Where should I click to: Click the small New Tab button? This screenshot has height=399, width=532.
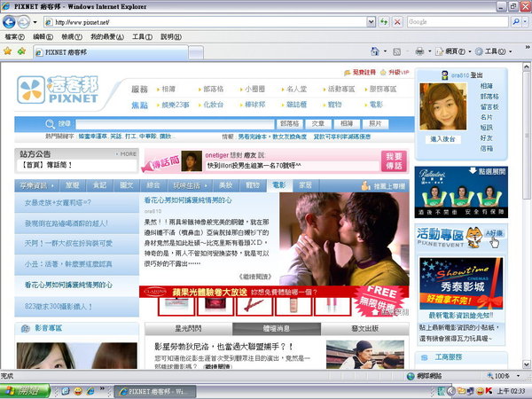[196, 52]
